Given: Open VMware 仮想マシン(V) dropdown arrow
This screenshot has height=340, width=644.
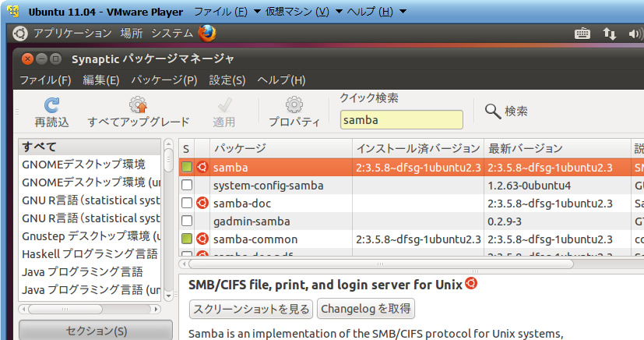Looking at the screenshot, I should 339,12.
